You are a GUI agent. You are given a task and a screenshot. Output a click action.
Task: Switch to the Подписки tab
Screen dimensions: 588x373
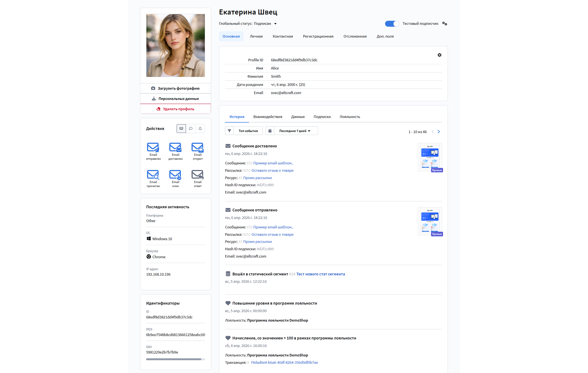pyautogui.click(x=322, y=117)
